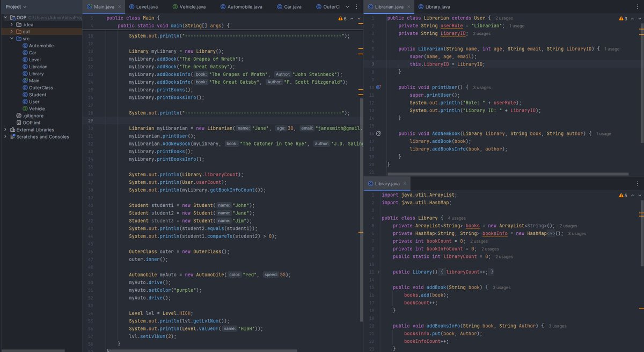
Task: Click '3 usages' hint beside booksInfo field
Action: [577, 234]
